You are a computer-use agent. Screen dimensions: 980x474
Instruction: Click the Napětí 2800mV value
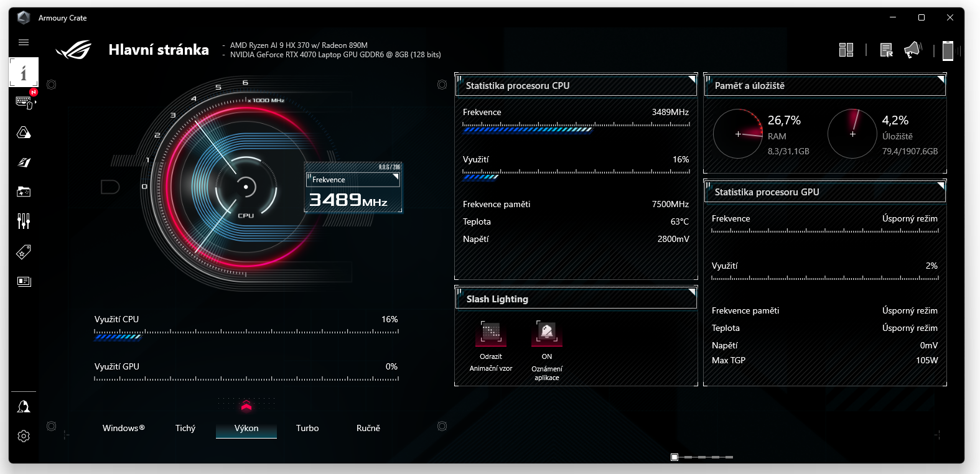[673, 239]
